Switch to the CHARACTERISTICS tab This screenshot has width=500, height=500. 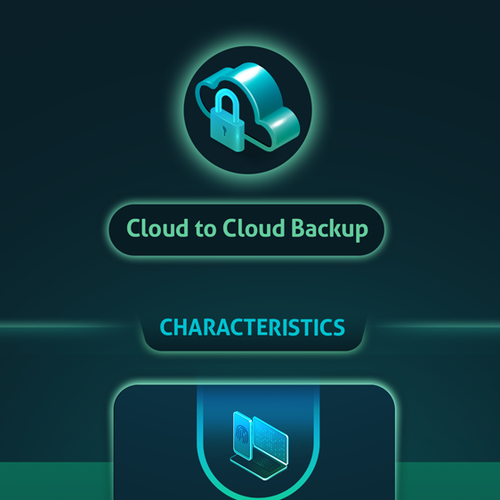point(252,327)
